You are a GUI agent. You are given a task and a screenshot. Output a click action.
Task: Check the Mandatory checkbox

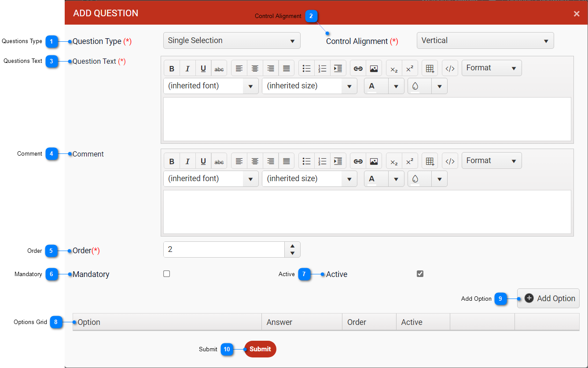pyautogui.click(x=166, y=274)
